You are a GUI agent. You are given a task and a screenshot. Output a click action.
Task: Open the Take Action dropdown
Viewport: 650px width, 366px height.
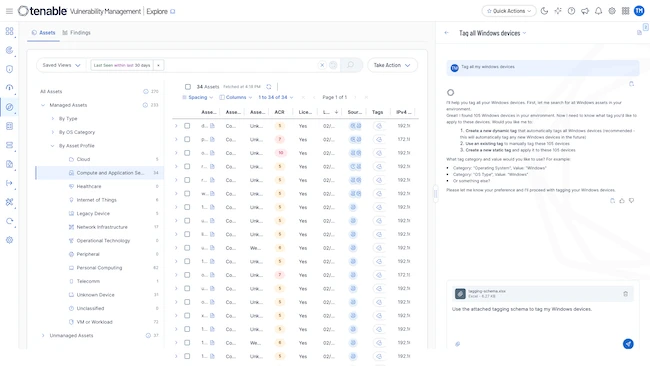[x=392, y=65]
